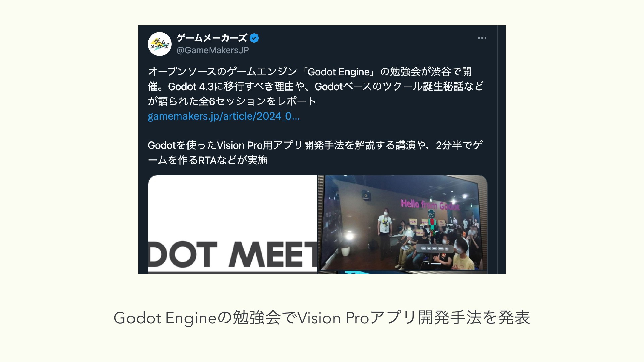Image resolution: width=644 pixels, height=362 pixels.
Task: Open the three-dot more options menu
Action: click(x=482, y=38)
